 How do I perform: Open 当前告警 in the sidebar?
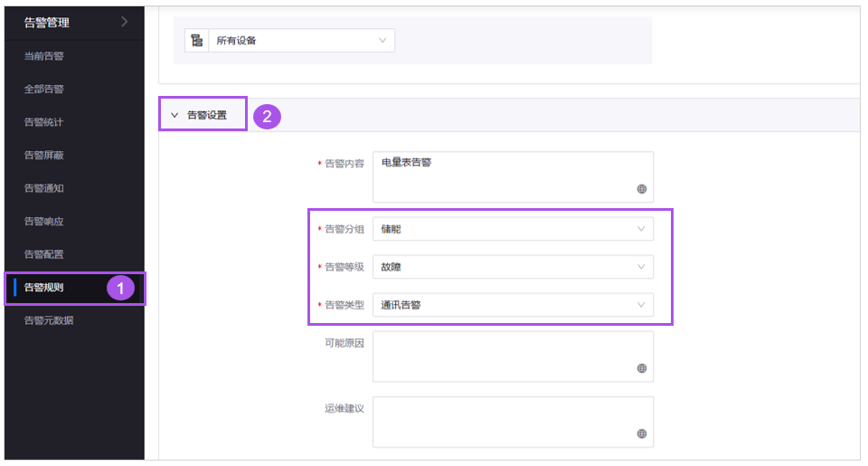point(44,56)
